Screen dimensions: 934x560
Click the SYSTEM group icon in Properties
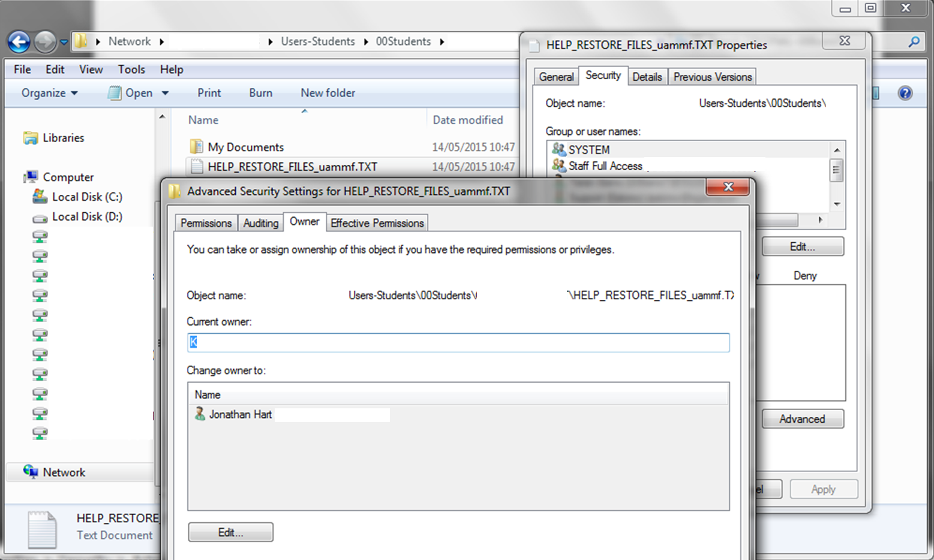point(559,149)
